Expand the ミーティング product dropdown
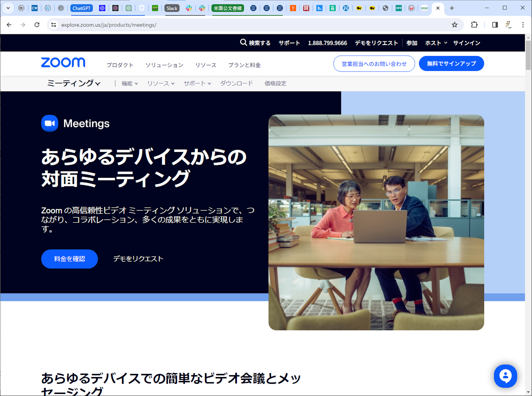This screenshot has width=532, height=396. [x=74, y=83]
